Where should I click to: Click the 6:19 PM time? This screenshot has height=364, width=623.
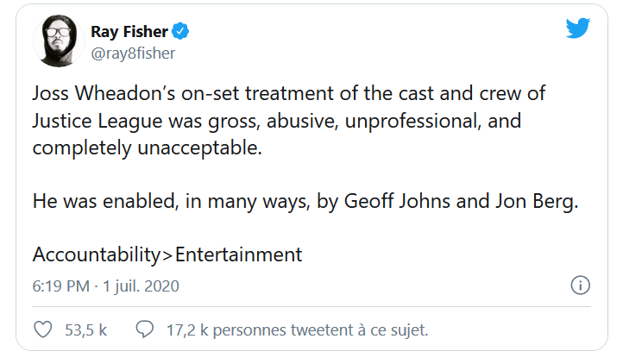pyautogui.click(x=59, y=286)
